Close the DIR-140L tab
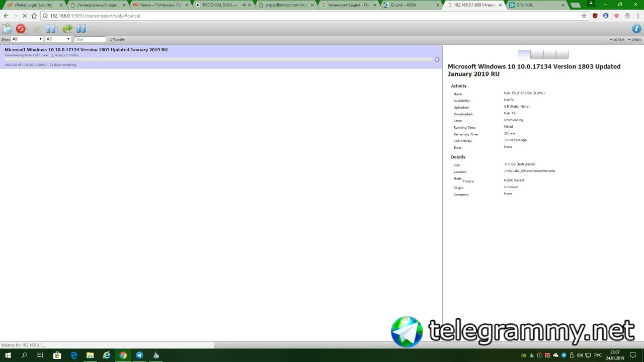 click(x=563, y=5)
